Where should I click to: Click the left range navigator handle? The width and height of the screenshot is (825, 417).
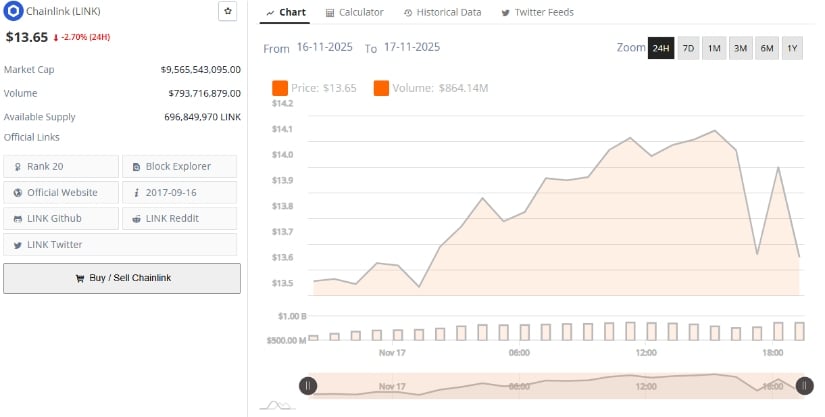click(x=308, y=385)
